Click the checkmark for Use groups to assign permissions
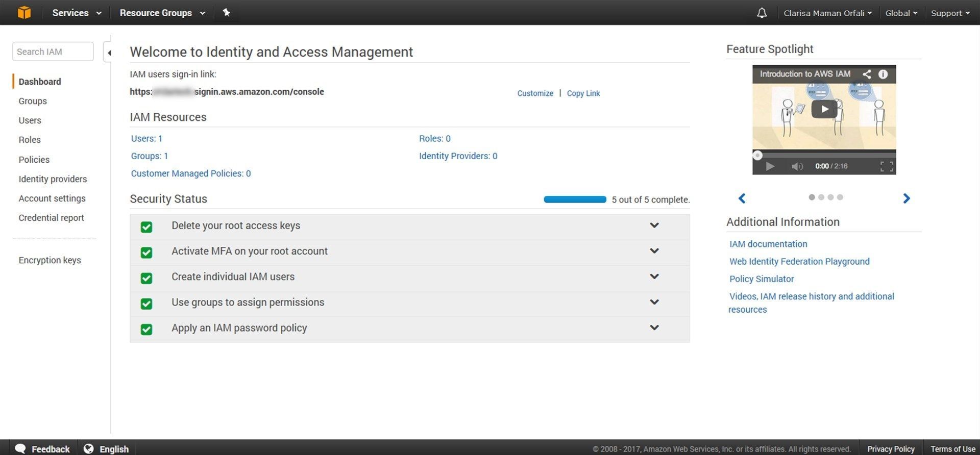Image resolution: width=980 pixels, height=455 pixels. pyautogui.click(x=146, y=304)
